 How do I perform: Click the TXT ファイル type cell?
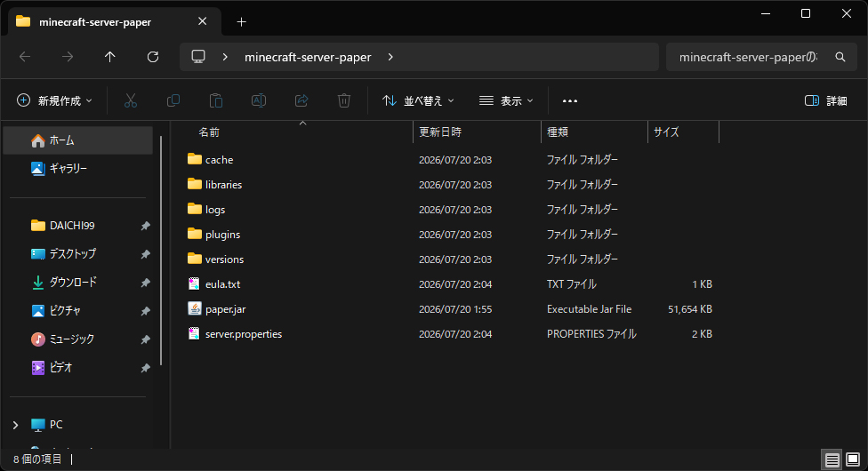571,283
